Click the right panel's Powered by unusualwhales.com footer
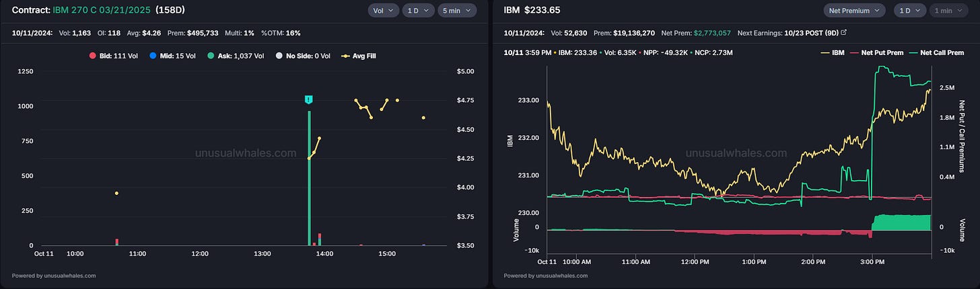980x289 pixels. 545,276
